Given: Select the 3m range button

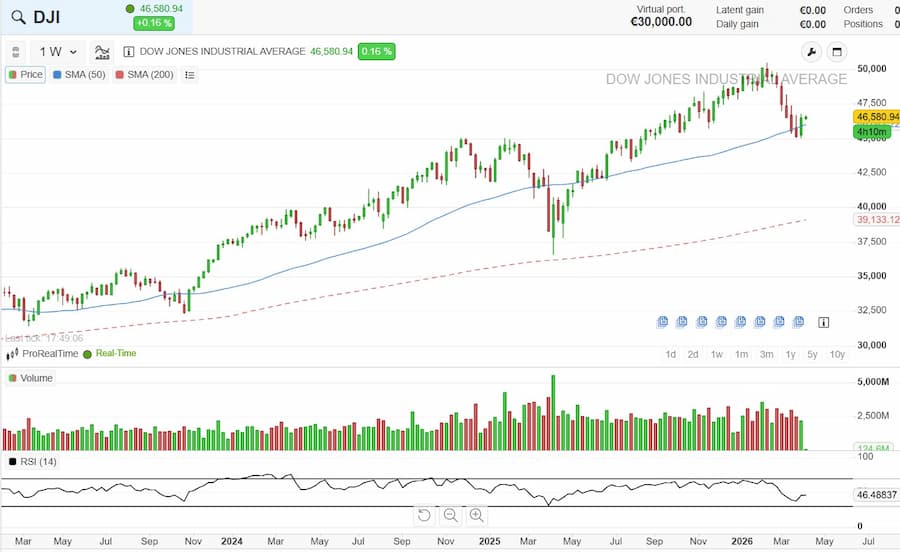Looking at the screenshot, I should [766, 355].
